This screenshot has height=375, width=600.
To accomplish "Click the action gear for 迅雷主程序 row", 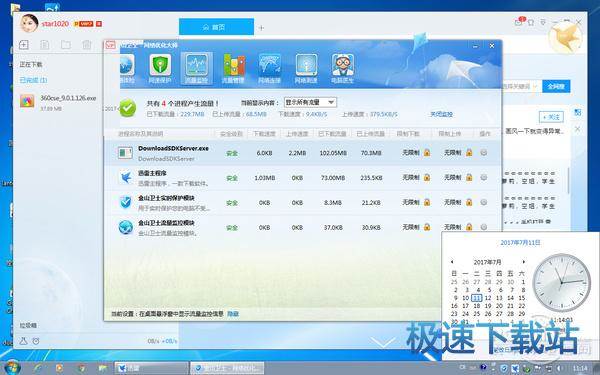I will [484, 178].
